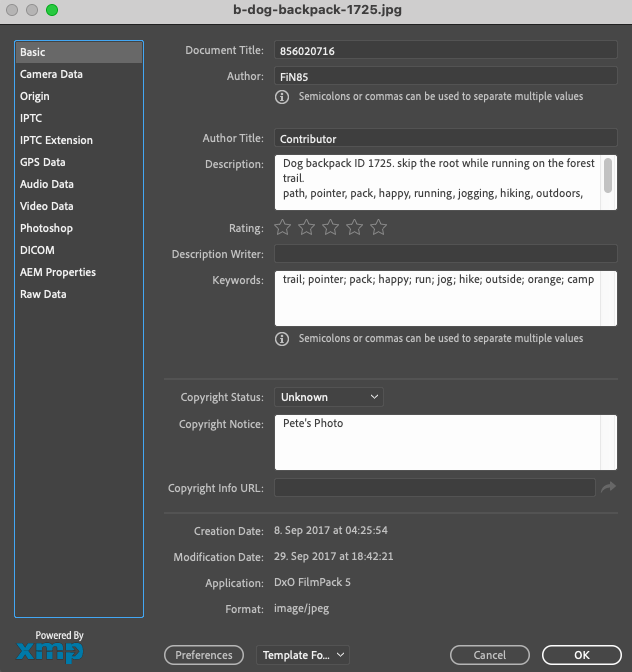This screenshot has height=672, width=632.
Task: Select the Basic category
Action: tap(78, 52)
